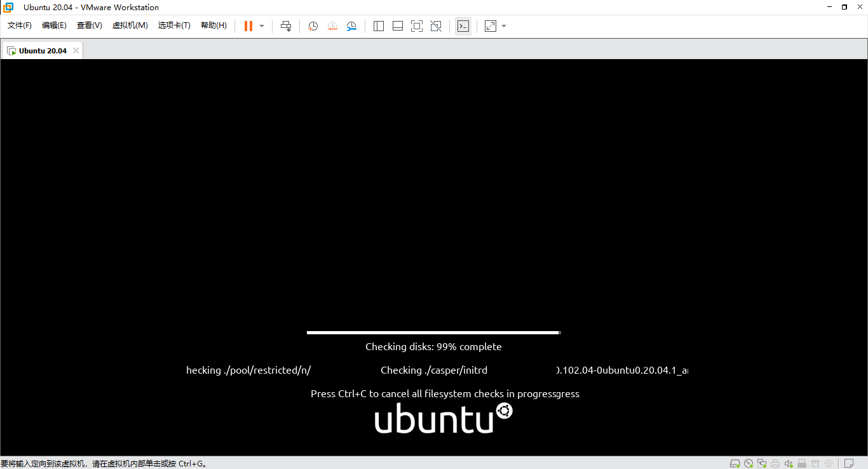
Task: Click the stretch guest display icon
Action: point(491,26)
